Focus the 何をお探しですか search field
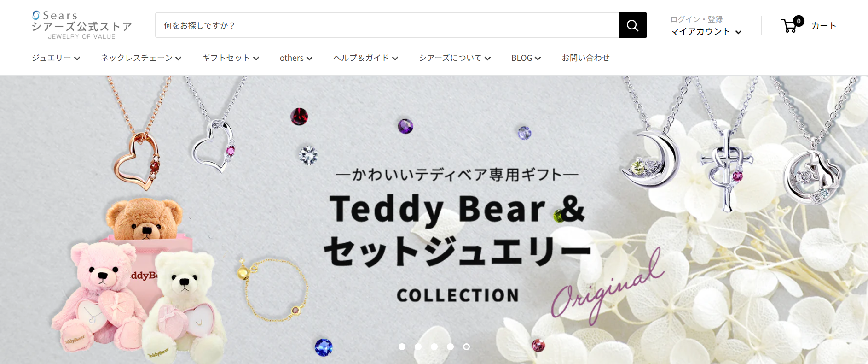The width and height of the screenshot is (868, 364). [x=387, y=25]
